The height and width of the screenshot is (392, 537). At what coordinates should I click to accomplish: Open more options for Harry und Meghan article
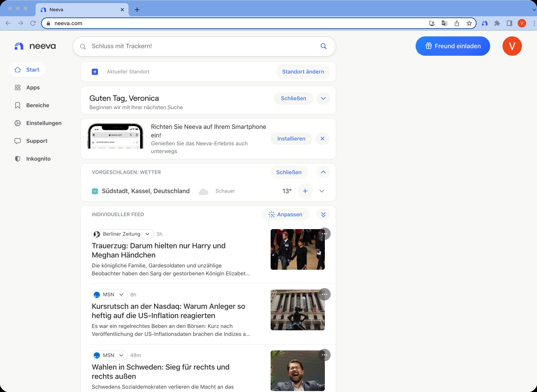(324, 234)
